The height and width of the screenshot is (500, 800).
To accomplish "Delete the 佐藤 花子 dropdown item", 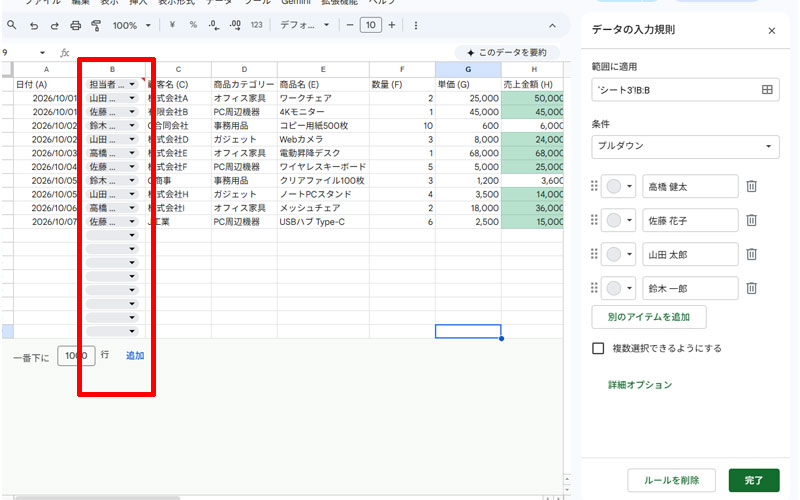I will [752, 220].
